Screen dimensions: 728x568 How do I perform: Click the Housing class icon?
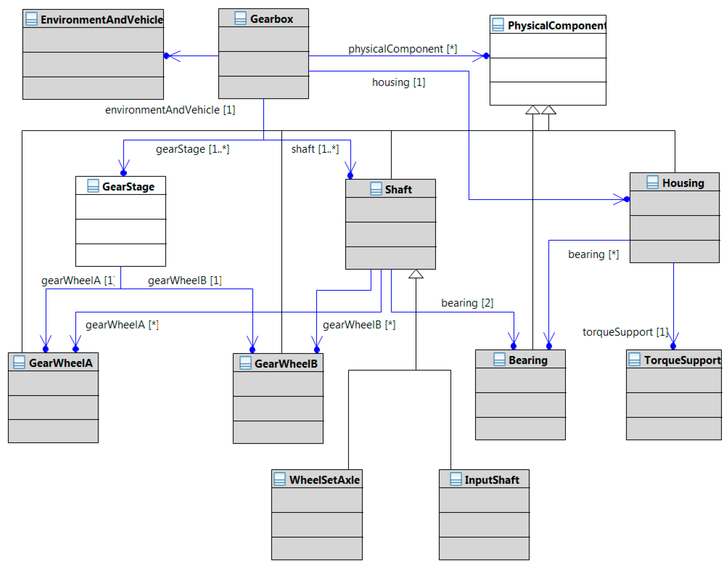pos(652,182)
